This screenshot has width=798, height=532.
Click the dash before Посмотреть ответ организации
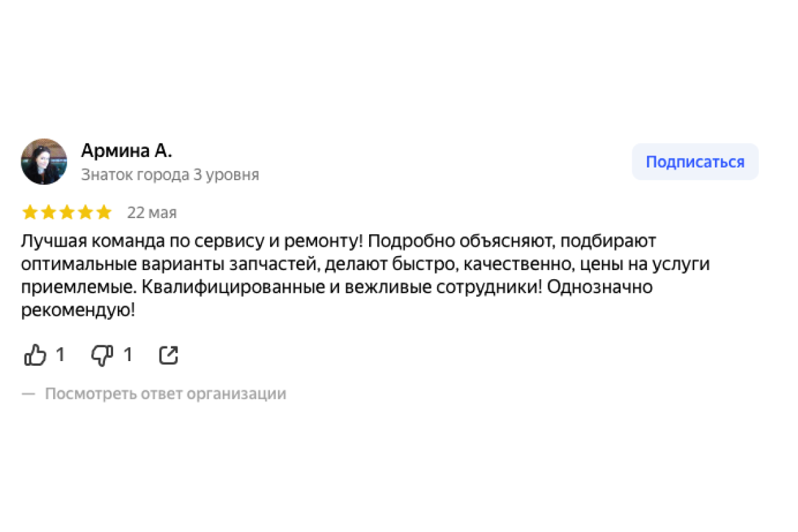tap(28, 394)
